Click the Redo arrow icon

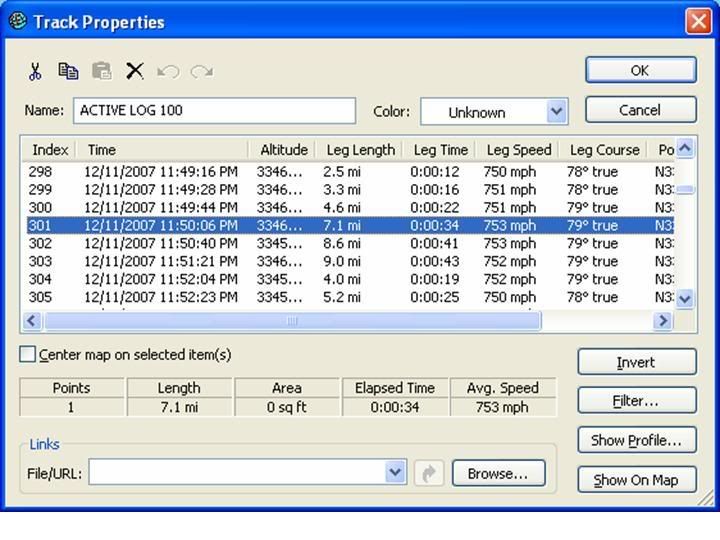(x=201, y=71)
